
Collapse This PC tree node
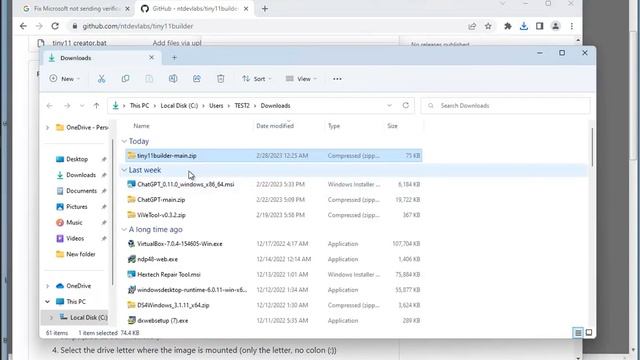[x=48, y=302]
